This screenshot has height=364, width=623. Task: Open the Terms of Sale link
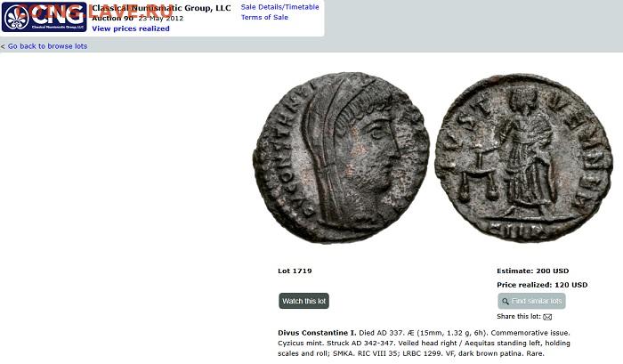point(264,18)
